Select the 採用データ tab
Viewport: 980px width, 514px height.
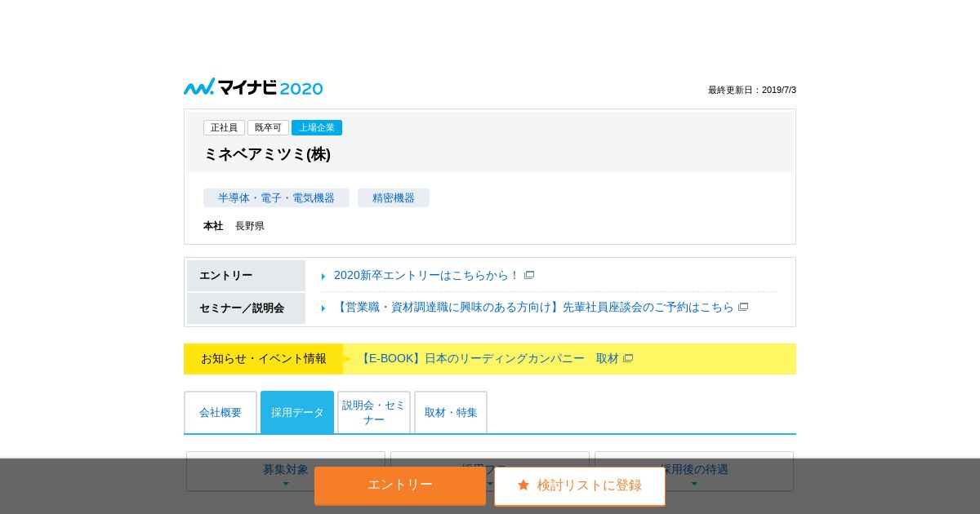(297, 413)
